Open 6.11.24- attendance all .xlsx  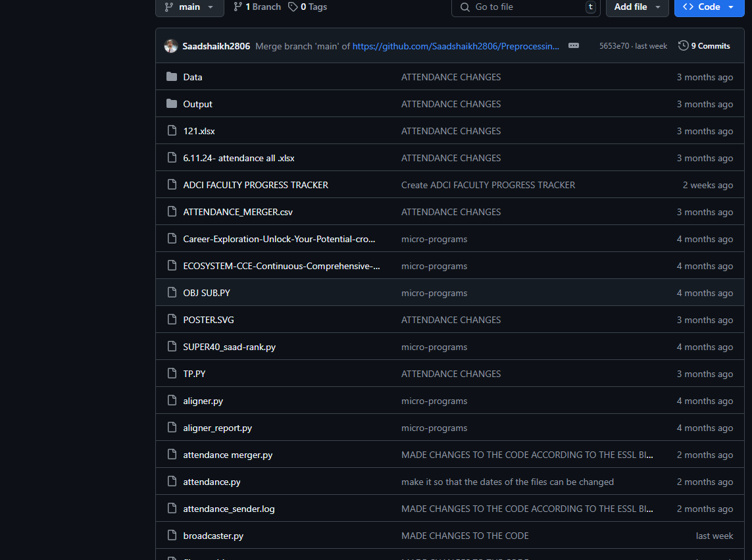(239, 158)
